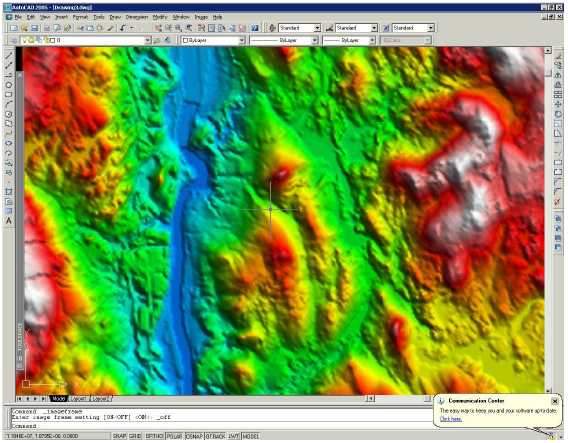This screenshot has width=568, height=443.
Task: Click the Copy icon in the standard toolbar
Action: point(91,28)
